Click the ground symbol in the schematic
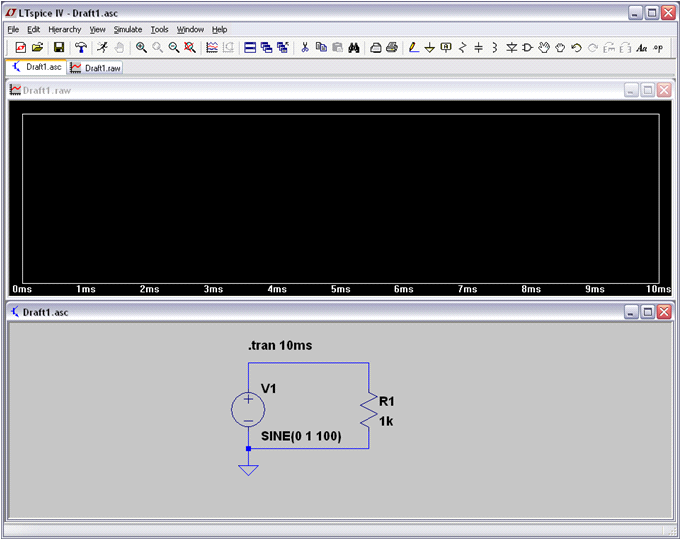681x540 pixels. (248, 470)
